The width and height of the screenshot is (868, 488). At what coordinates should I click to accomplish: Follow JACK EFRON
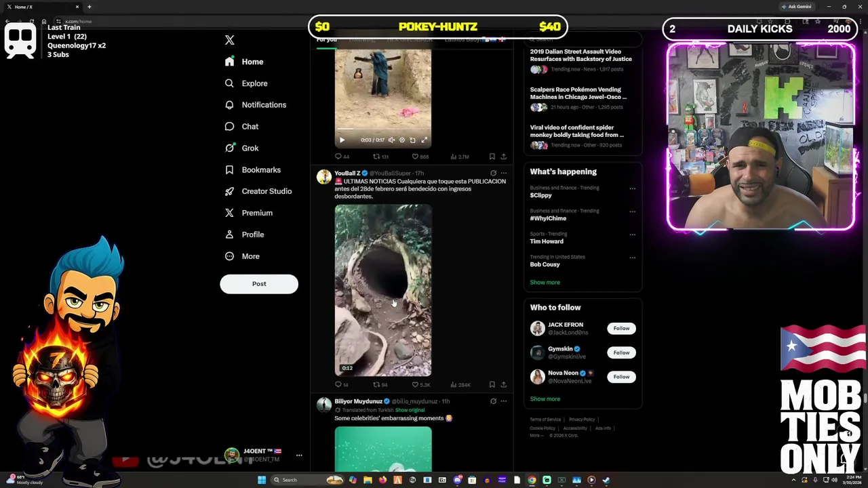click(x=621, y=329)
